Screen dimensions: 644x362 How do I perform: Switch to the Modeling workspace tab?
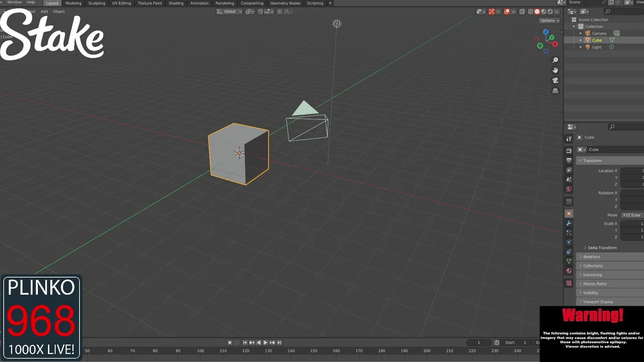[x=73, y=3]
